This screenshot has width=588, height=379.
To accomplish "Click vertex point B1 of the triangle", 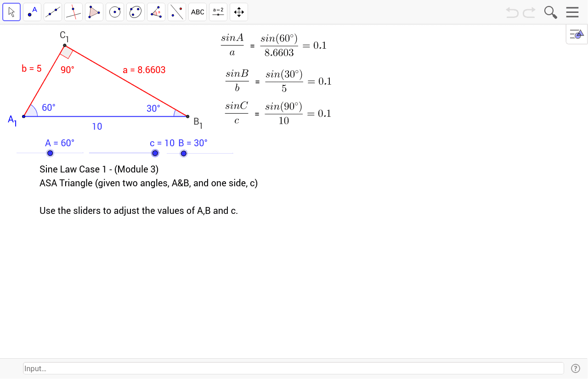I will point(188,116).
